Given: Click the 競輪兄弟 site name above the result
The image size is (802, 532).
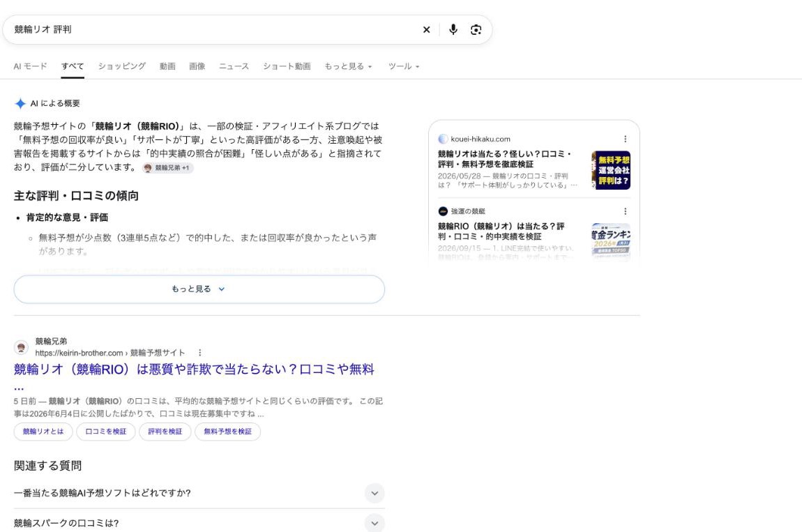Looking at the screenshot, I should click(x=51, y=341).
